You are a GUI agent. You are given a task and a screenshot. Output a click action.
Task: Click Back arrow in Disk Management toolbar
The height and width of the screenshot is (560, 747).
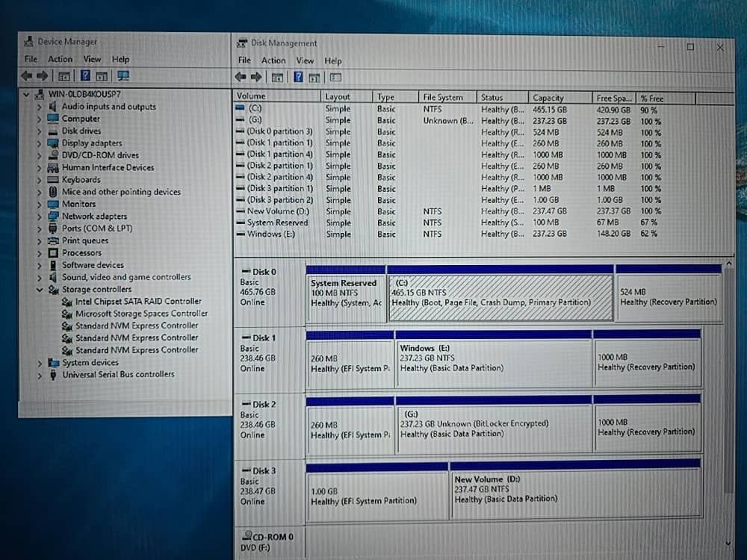(241, 77)
